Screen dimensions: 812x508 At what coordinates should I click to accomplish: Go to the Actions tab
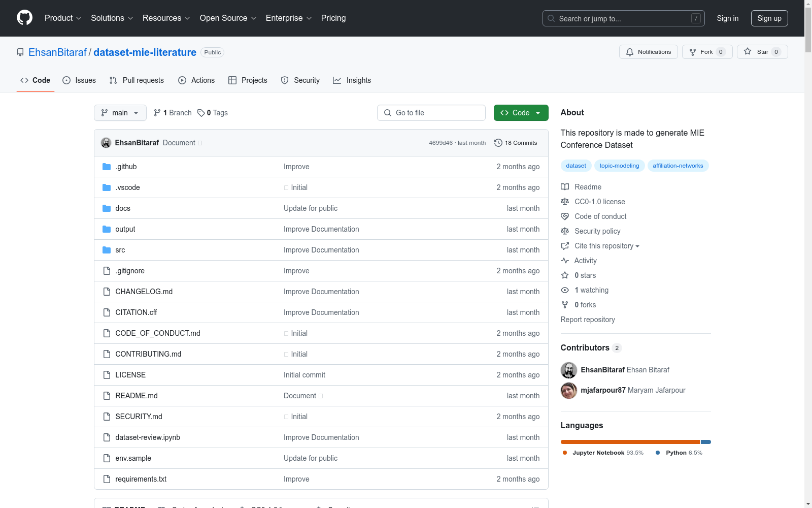[x=196, y=80]
